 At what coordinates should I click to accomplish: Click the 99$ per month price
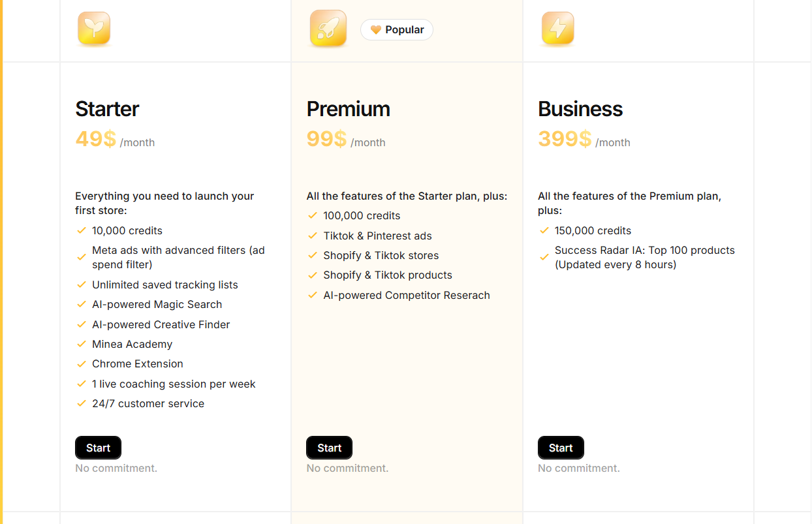[x=346, y=139]
